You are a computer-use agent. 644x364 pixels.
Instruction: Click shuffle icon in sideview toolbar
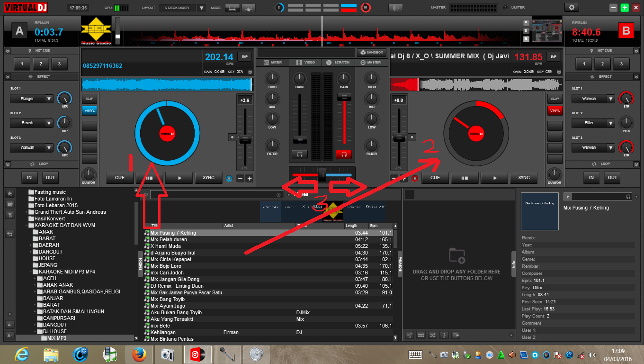[x=432, y=335]
